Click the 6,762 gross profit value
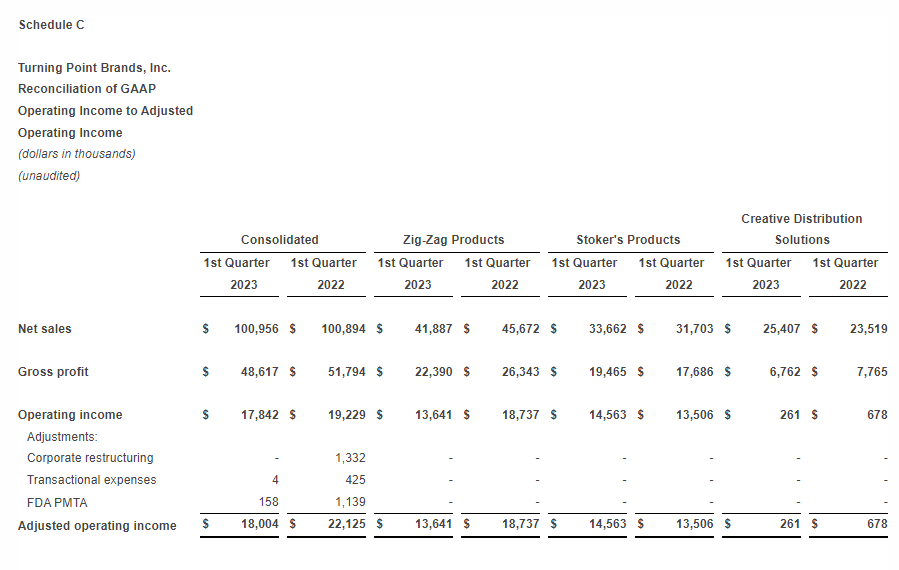Image resolution: width=899 pixels, height=570 pixels. 781,372
